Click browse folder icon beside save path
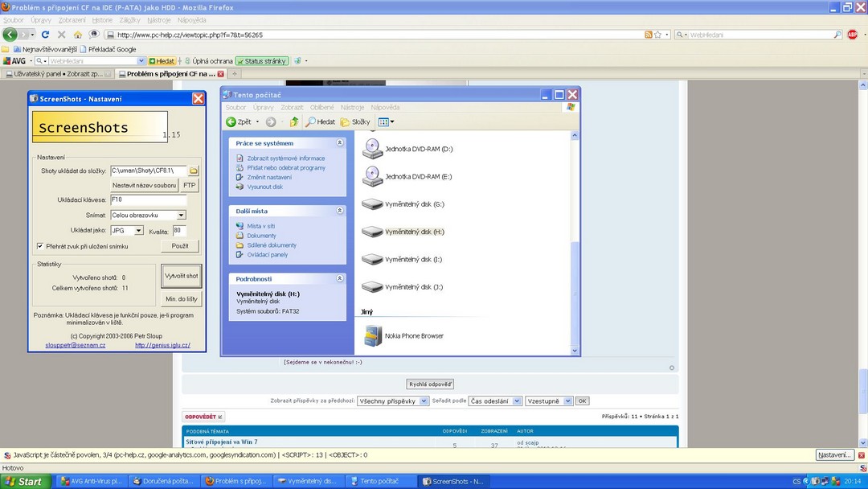This screenshot has height=489, width=868. click(194, 171)
